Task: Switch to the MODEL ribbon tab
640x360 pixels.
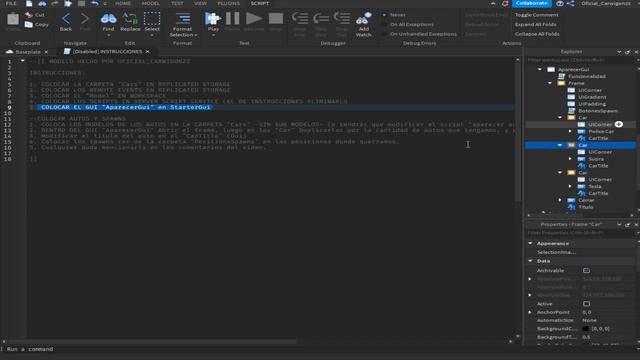Action: [x=151, y=3]
